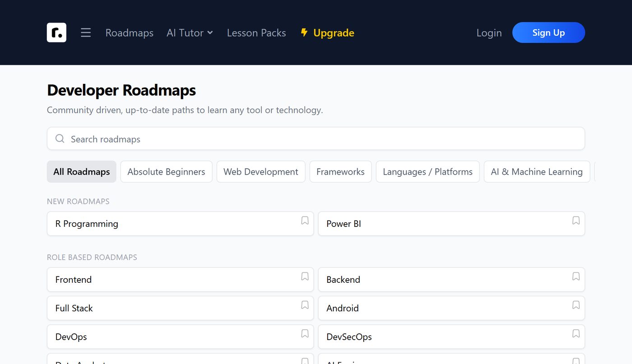Open Lesson Packs page
The height and width of the screenshot is (364, 632).
click(x=256, y=33)
